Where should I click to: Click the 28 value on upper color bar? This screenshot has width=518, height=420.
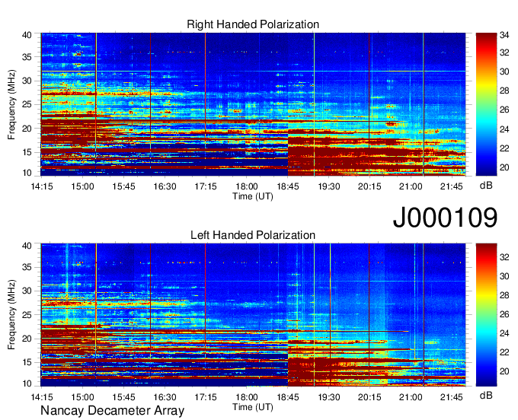(504, 91)
